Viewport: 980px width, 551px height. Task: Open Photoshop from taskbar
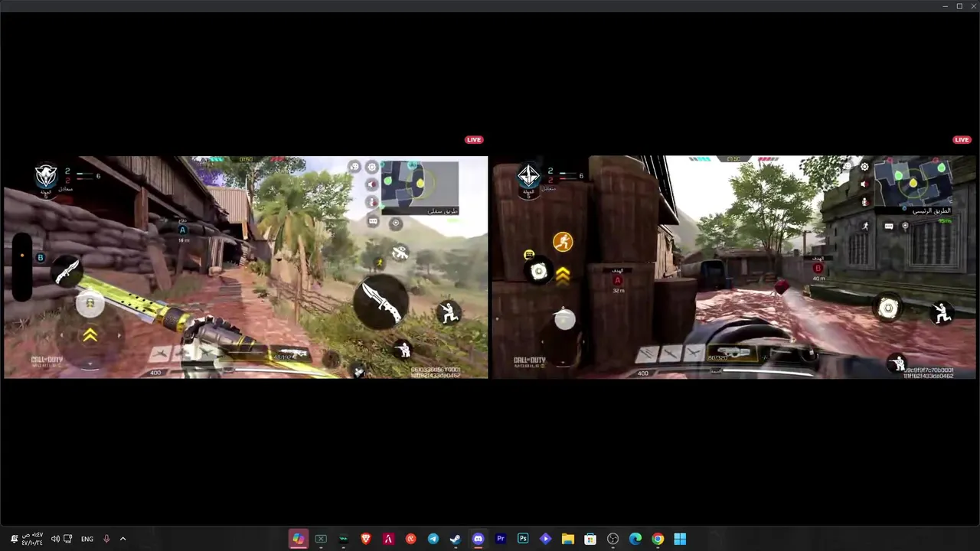click(x=523, y=539)
